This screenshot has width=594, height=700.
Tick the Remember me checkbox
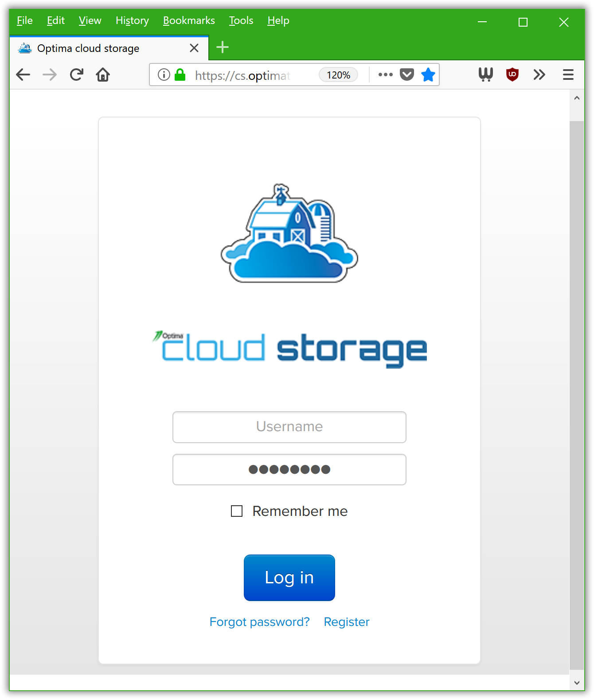[237, 511]
